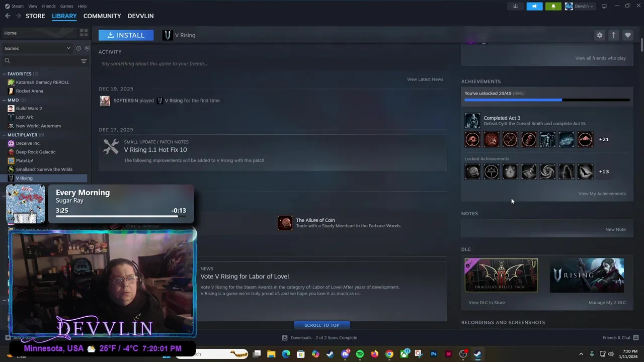This screenshot has height=362, width=644.
Task: Show the +13 more locked achievements
Action: coord(604,171)
